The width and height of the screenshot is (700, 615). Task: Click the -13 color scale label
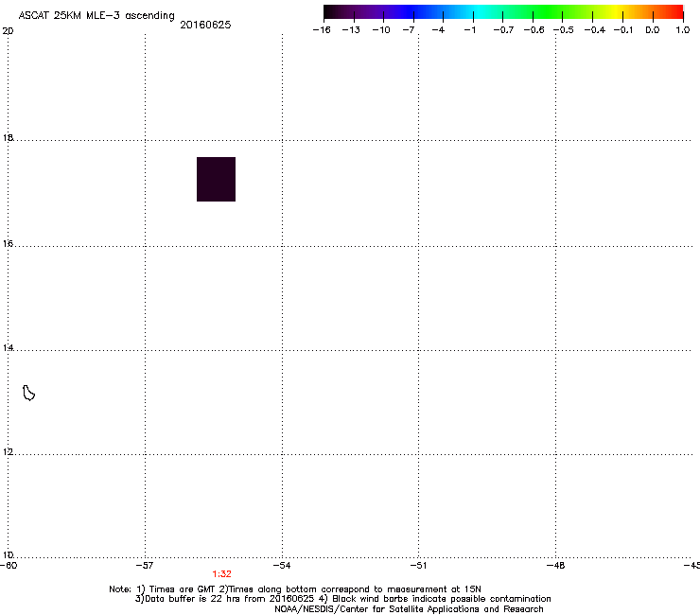click(x=351, y=30)
